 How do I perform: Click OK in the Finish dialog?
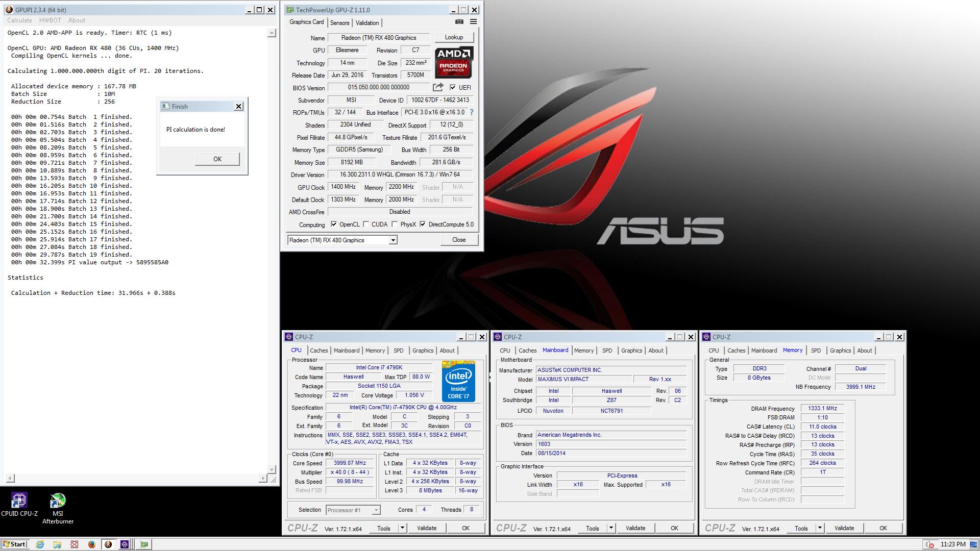(x=217, y=159)
